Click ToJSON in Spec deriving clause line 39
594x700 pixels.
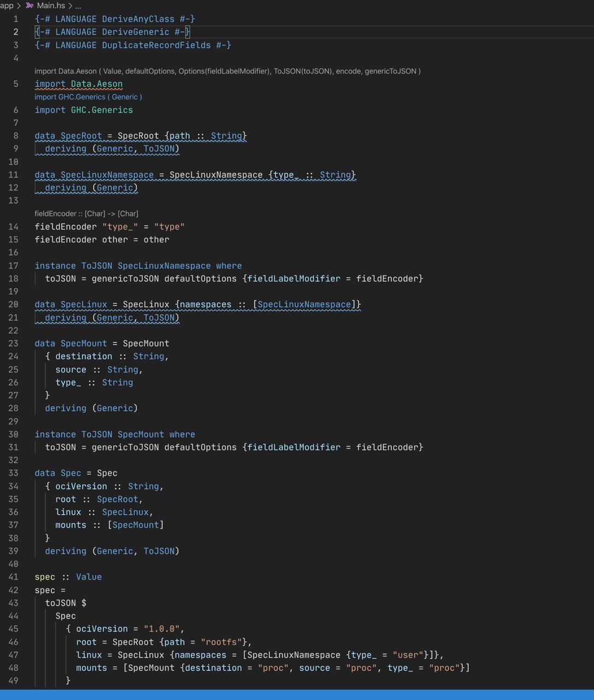pos(159,551)
